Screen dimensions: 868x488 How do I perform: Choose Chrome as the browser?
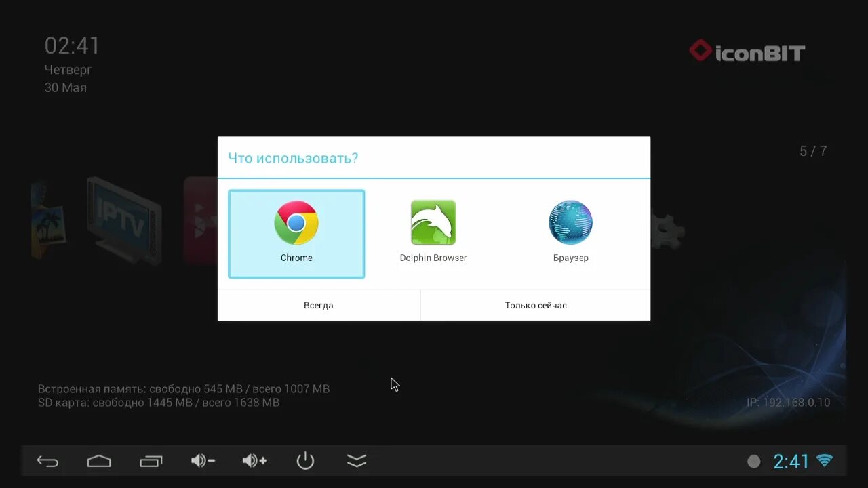[x=296, y=234]
